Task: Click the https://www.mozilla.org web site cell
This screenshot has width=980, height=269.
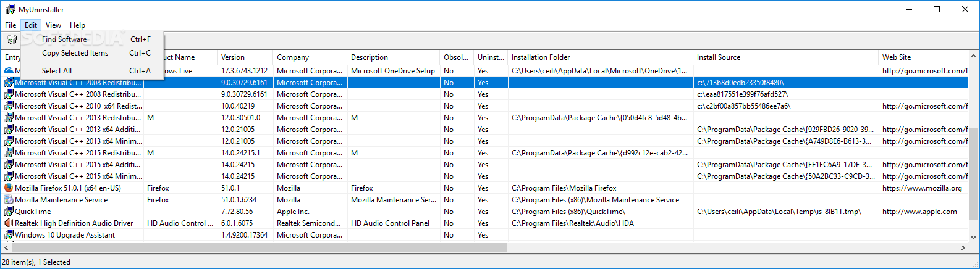Action: 922,188
